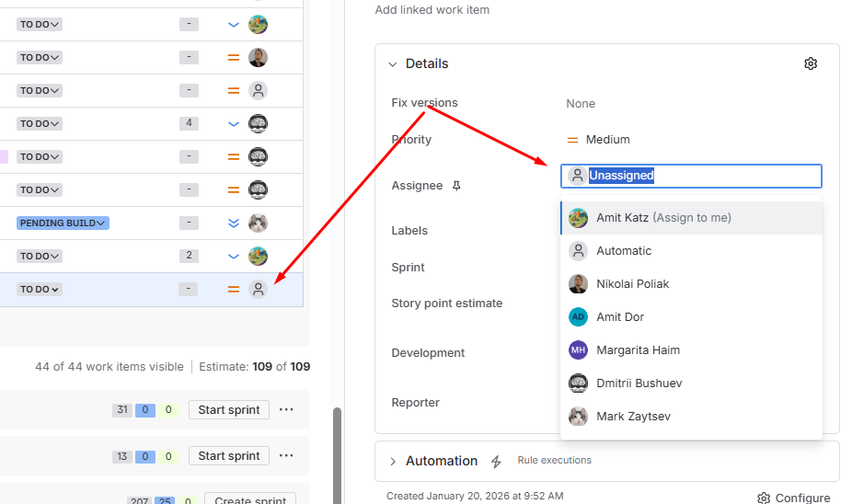Select Amit Katz (Assign to me) option
This screenshot has width=852, height=504.
coord(691,218)
